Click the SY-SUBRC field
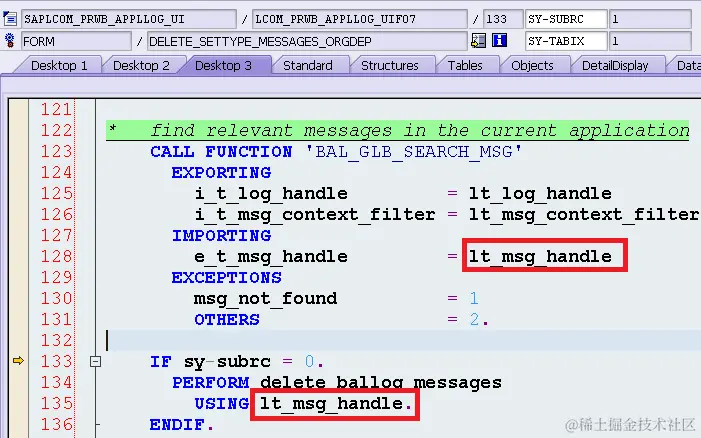Image resolution: width=701 pixels, height=438 pixels. (x=566, y=19)
